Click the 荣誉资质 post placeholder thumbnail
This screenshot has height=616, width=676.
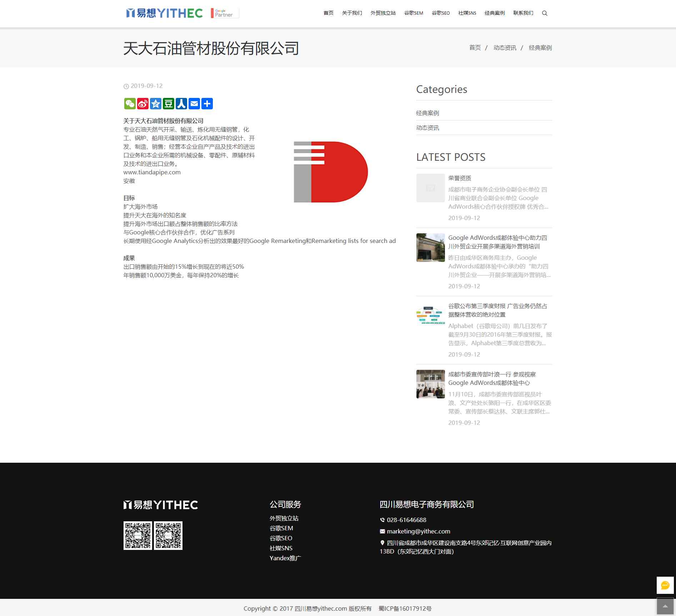click(x=431, y=188)
